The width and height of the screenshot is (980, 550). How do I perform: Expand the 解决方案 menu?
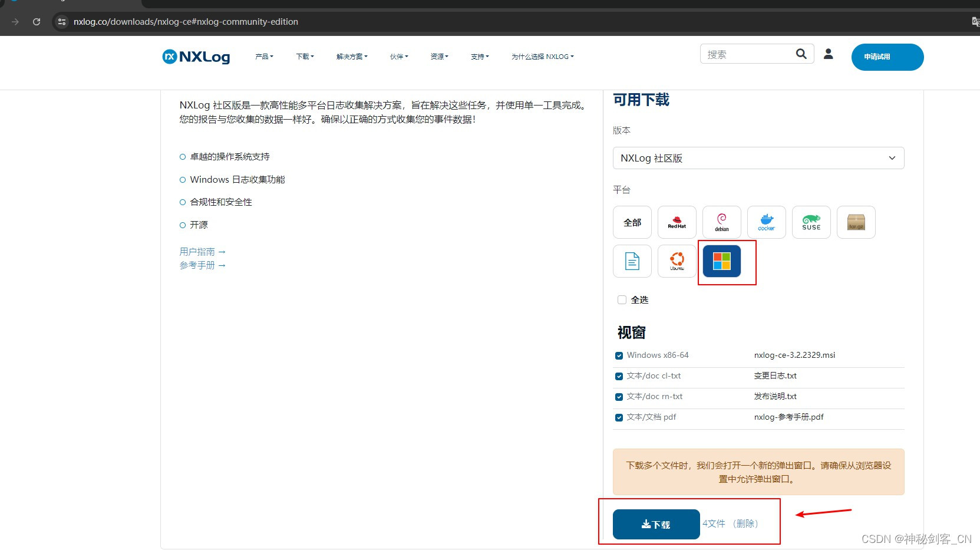pyautogui.click(x=352, y=57)
